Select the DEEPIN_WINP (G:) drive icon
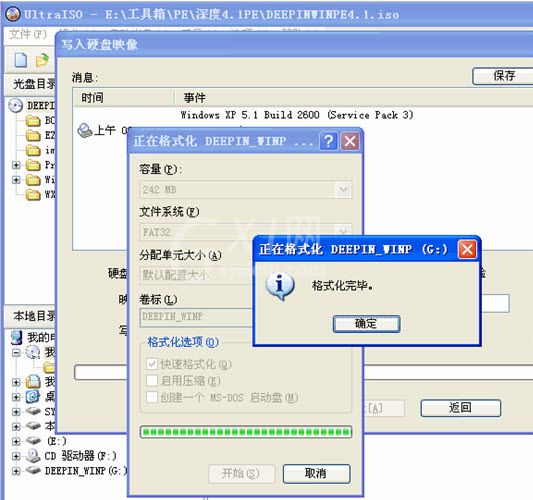The height and width of the screenshot is (500, 533). [33, 470]
